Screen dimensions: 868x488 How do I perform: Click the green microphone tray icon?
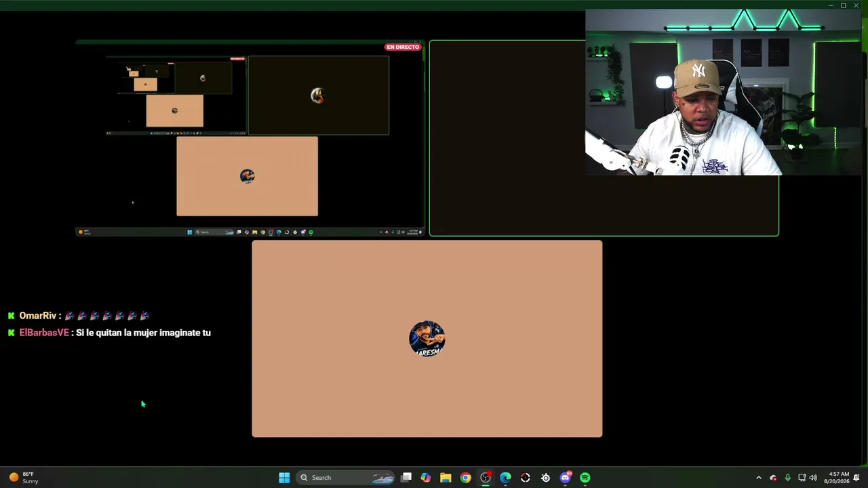point(787,478)
